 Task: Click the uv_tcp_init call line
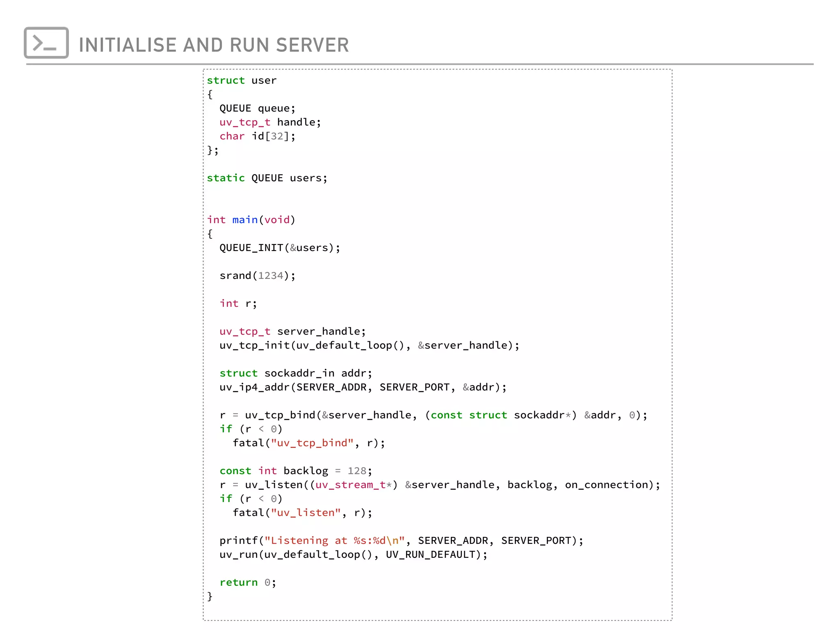369,345
